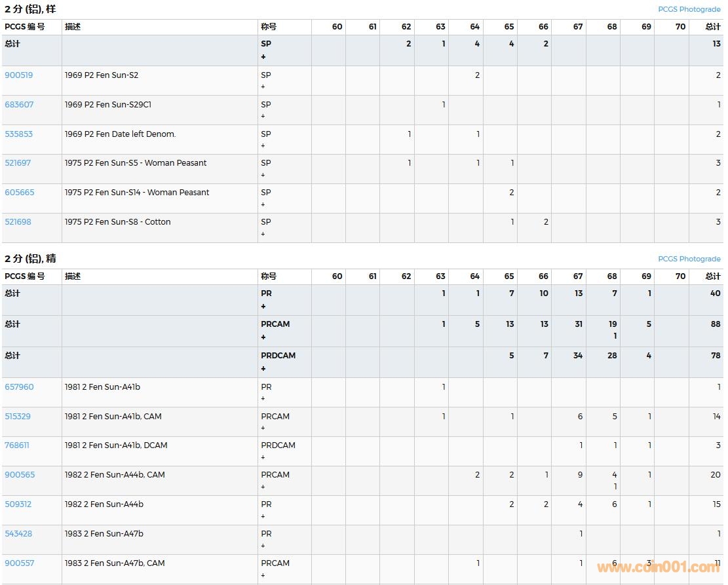
Task: Open PCGS number 900557 link
Action: [20, 563]
